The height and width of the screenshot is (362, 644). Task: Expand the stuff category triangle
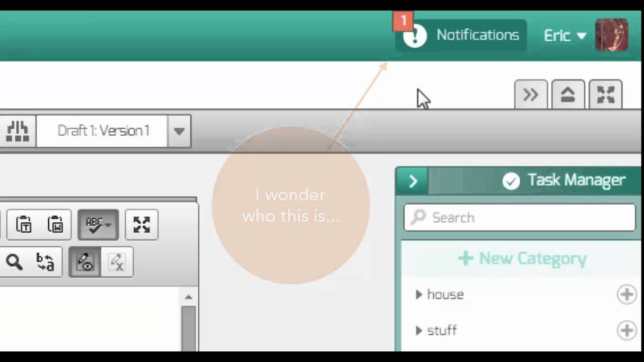click(419, 331)
